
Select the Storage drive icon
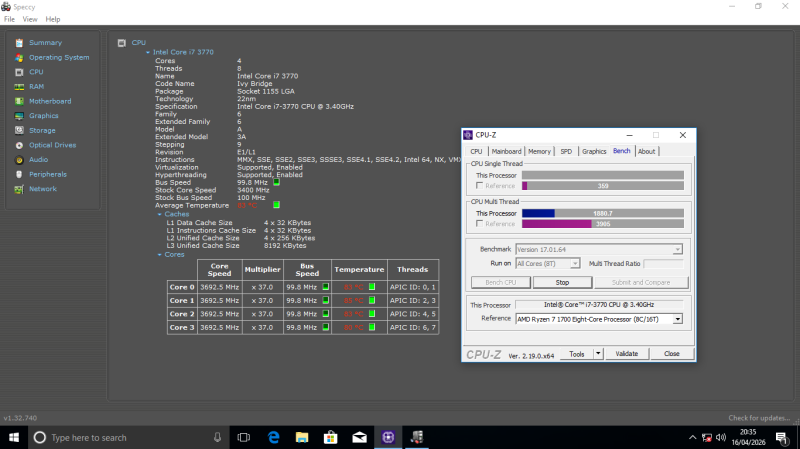19,131
